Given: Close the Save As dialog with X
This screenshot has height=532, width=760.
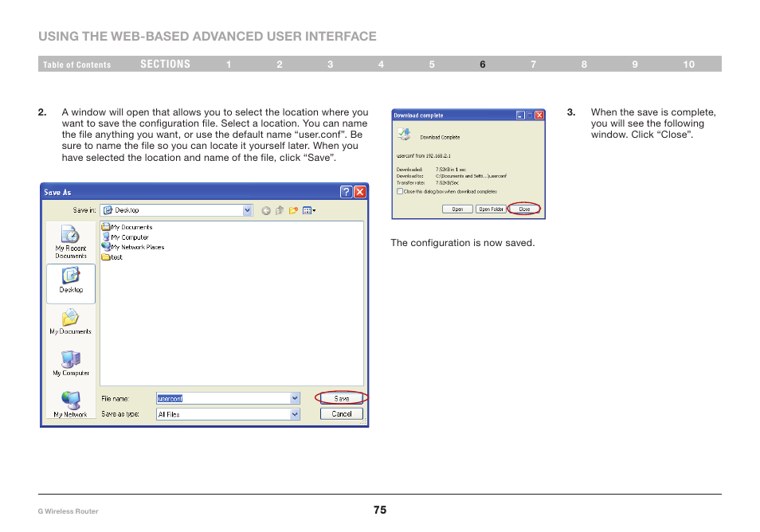Looking at the screenshot, I should 359,192.
